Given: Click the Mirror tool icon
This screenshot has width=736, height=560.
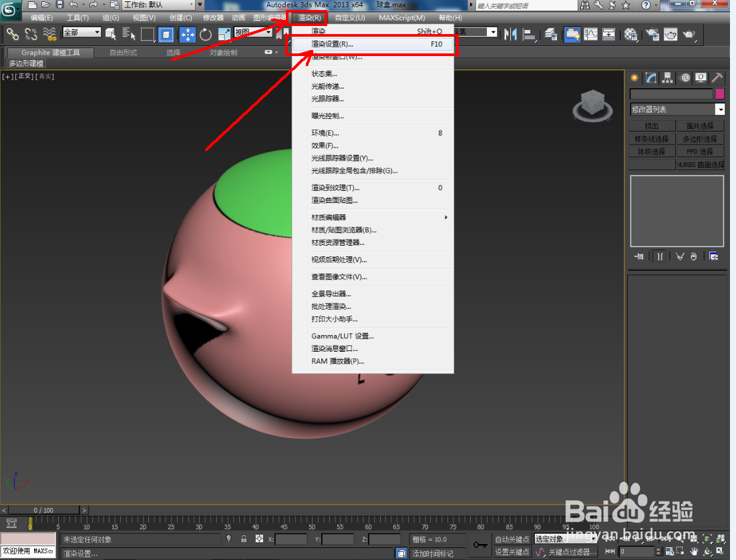Looking at the screenshot, I should [x=510, y=35].
